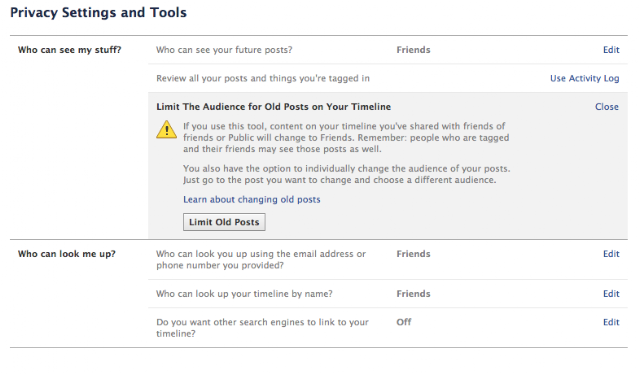Viewport: 640px width, 375px height.
Task: Open Learn about changing old posts link
Action: [251, 200]
